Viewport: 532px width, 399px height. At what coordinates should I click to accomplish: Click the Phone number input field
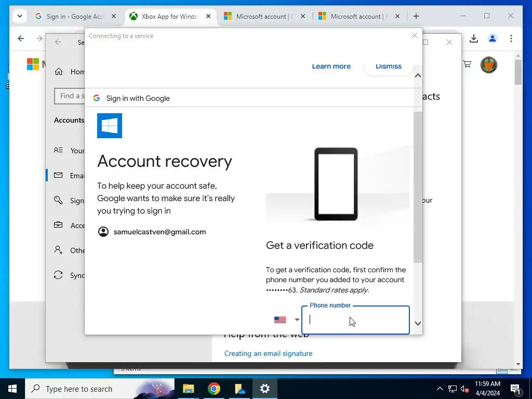click(x=355, y=320)
